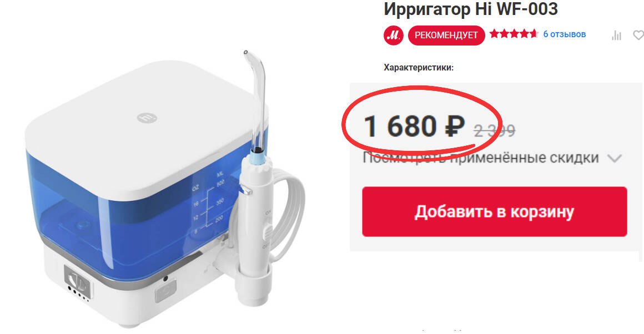Image resolution: width=644 pixels, height=334 pixels.
Task: Open the '6 отзывов' reviews link
Action: 564,34
